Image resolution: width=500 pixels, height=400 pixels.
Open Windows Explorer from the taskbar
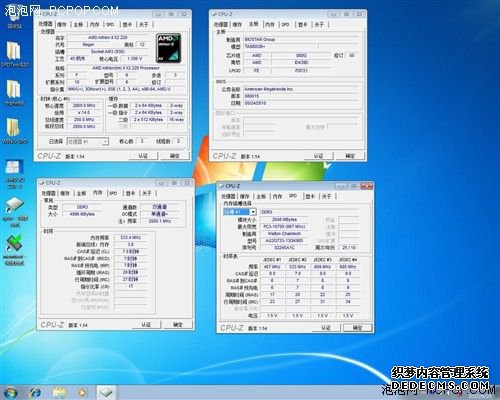click(x=59, y=393)
